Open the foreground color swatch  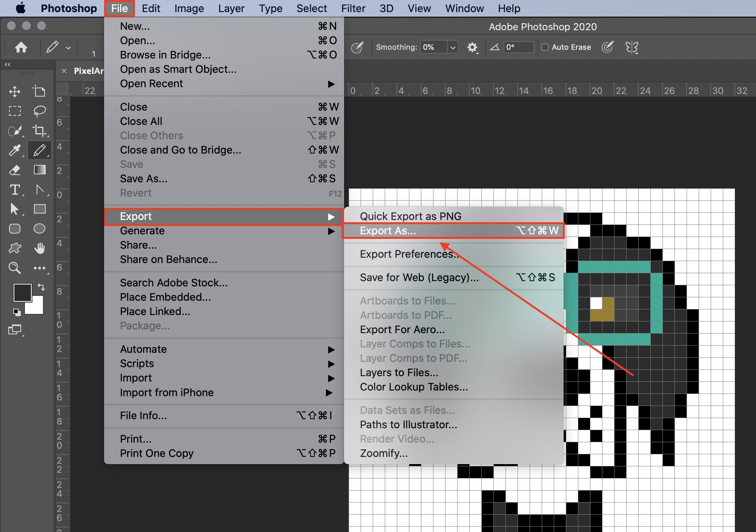tap(22, 292)
